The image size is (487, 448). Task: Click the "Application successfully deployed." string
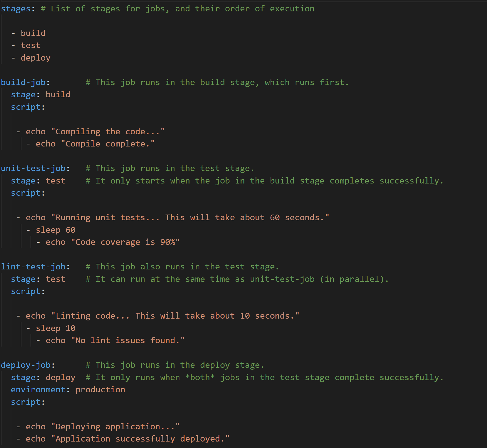pos(140,439)
